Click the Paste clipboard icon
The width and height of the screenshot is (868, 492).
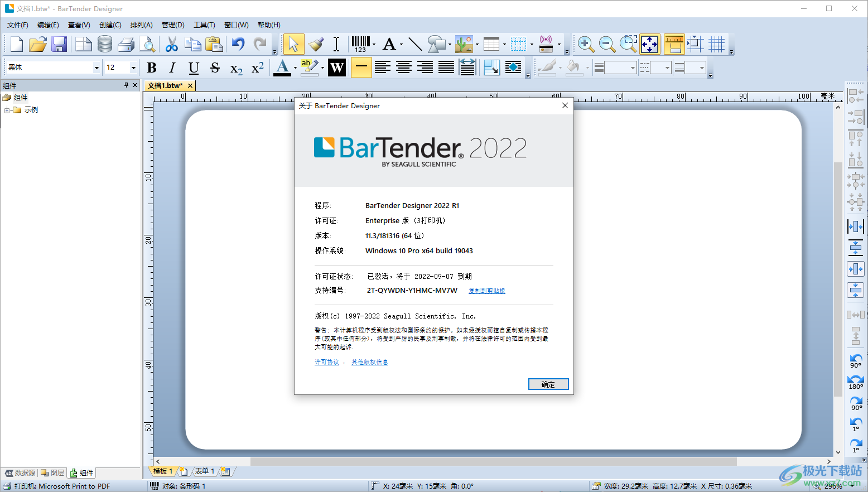[214, 44]
